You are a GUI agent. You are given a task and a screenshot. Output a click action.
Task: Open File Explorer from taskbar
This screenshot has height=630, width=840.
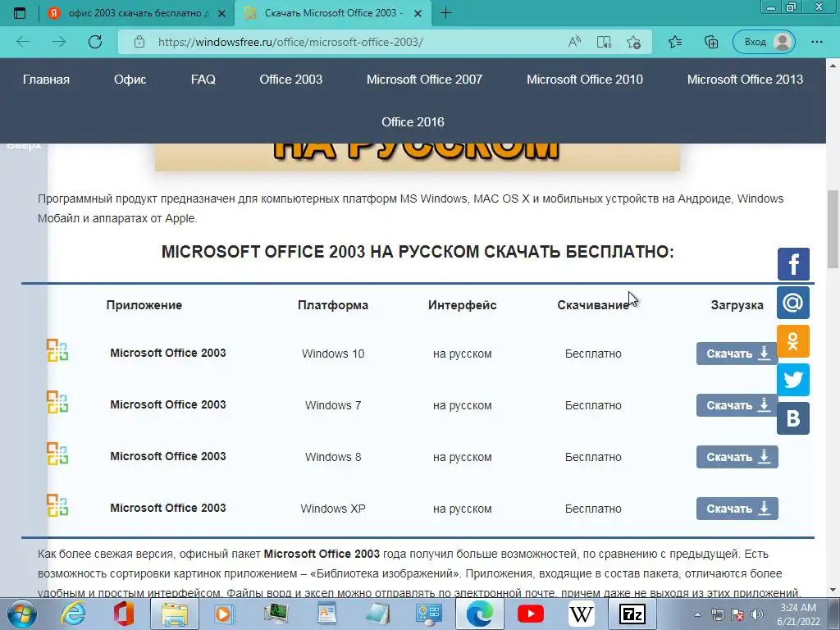(x=175, y=614)
